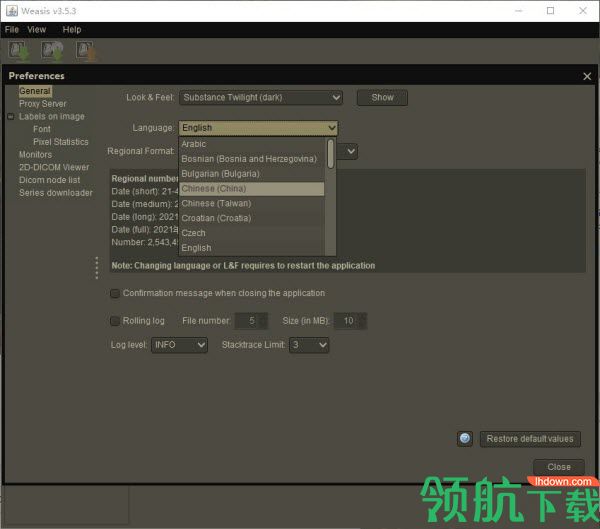
Task: Enable the Rolling log checkbox
Action: coord(114,321)
